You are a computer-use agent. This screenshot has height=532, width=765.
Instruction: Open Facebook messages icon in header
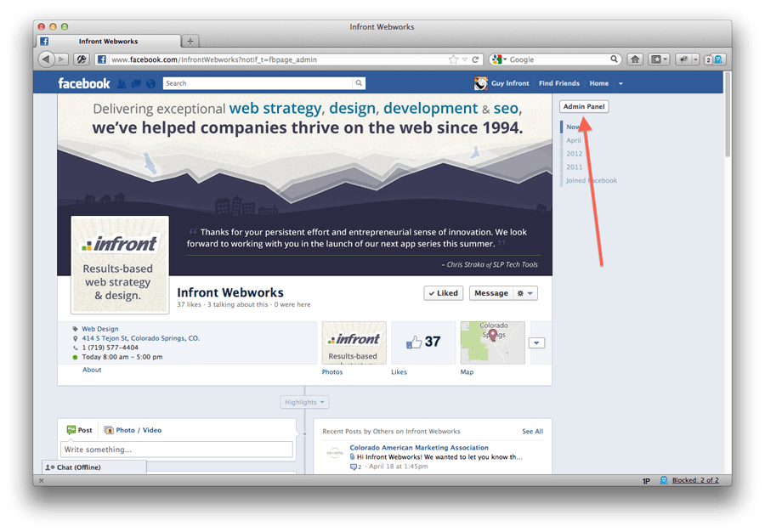click(x=136, y=84)
